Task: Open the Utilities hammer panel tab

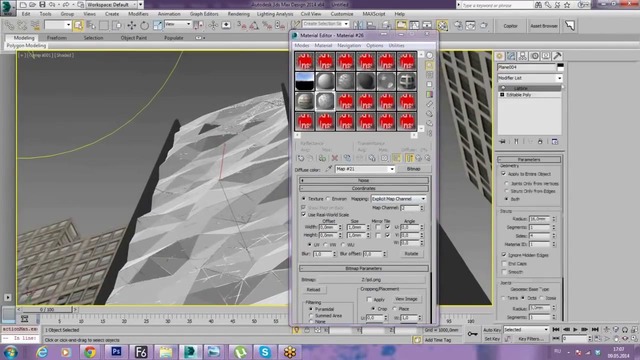Action: [557, 56]
